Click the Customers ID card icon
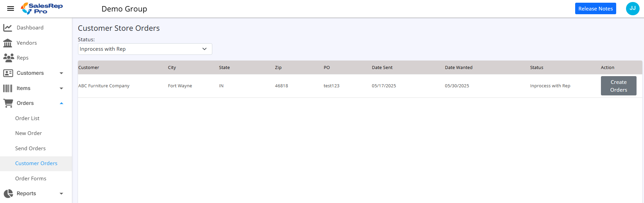The width and height of the screenshot is (644, 203). click(8, 73)
